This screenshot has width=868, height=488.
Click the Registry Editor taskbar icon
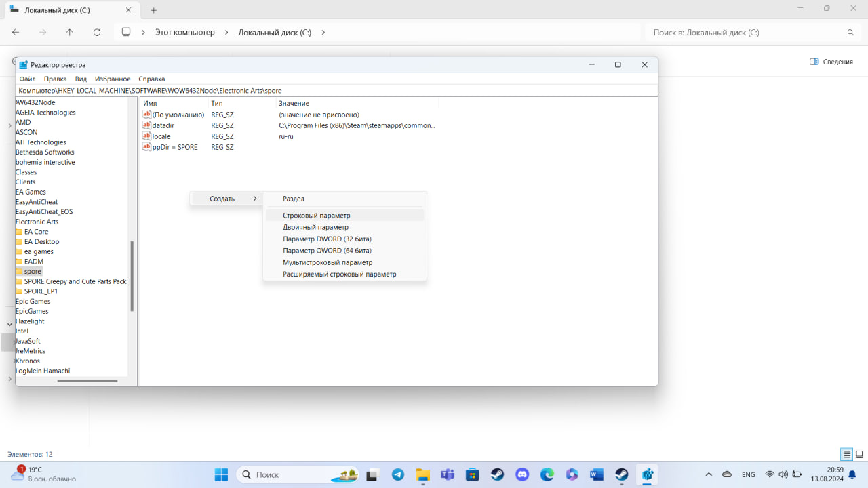(x=647, y=474)
